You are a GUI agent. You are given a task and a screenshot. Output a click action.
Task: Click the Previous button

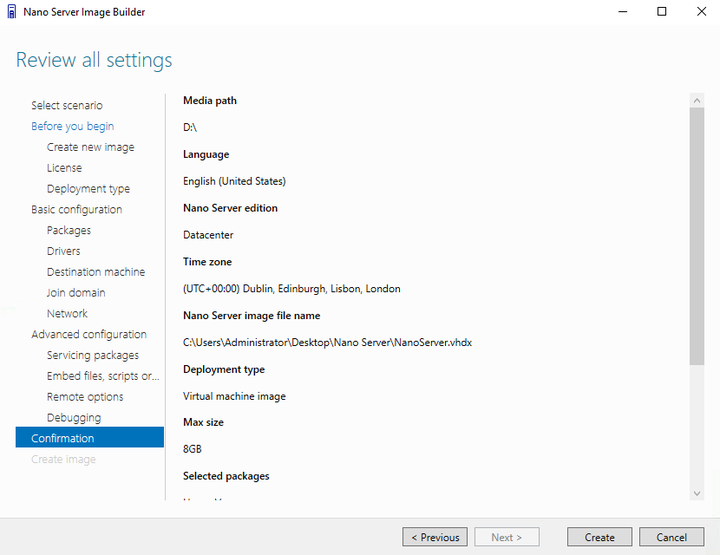click(x=435, y=537)
